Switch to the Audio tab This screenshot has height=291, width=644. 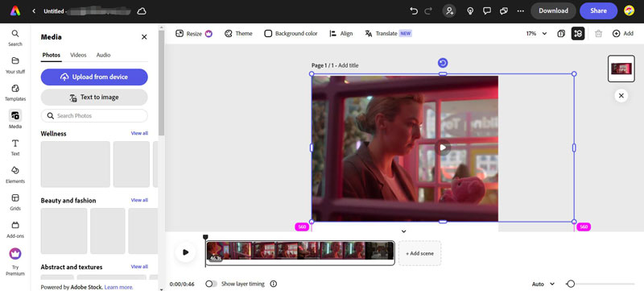[x=103, y=55]
